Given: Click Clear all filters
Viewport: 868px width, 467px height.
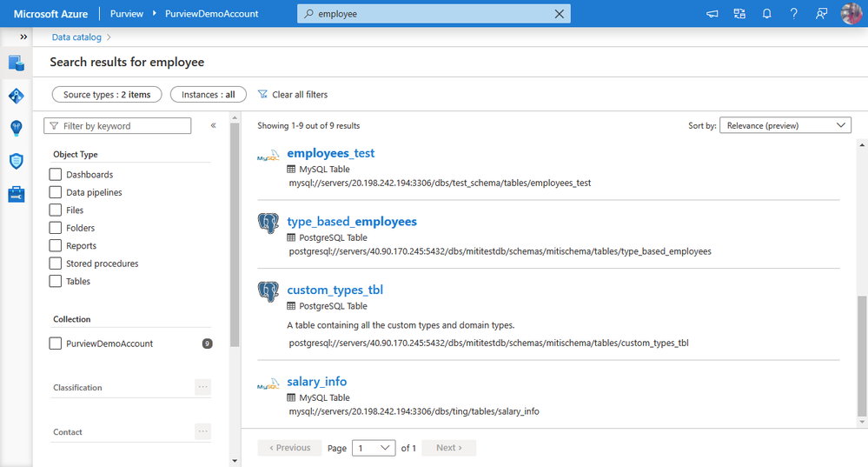Looking at the screenshot, I should click(293, 94).
